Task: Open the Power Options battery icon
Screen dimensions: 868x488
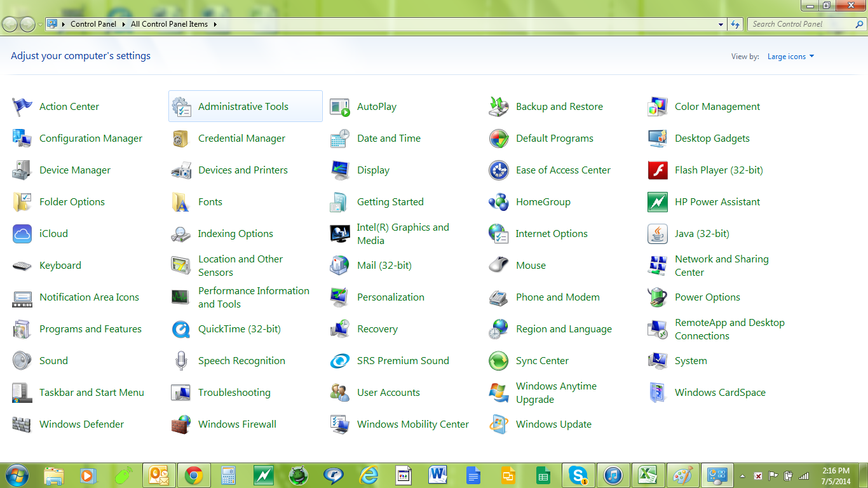Action: (658, 297)
